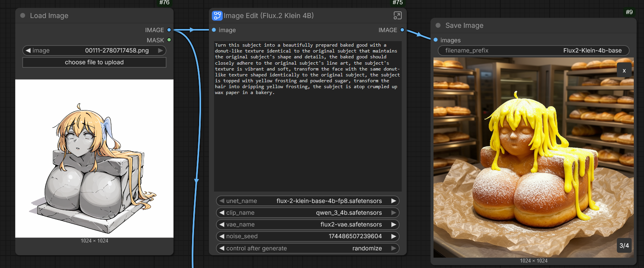This screenshot has height=268, width=644.
Task: Step unet_name to the previous model
Action: (222, 201)
